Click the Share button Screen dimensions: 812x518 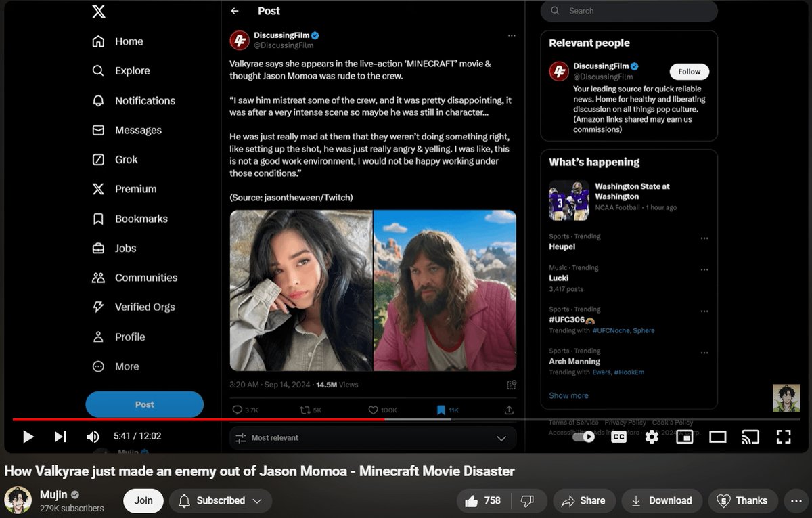(583, 500)
